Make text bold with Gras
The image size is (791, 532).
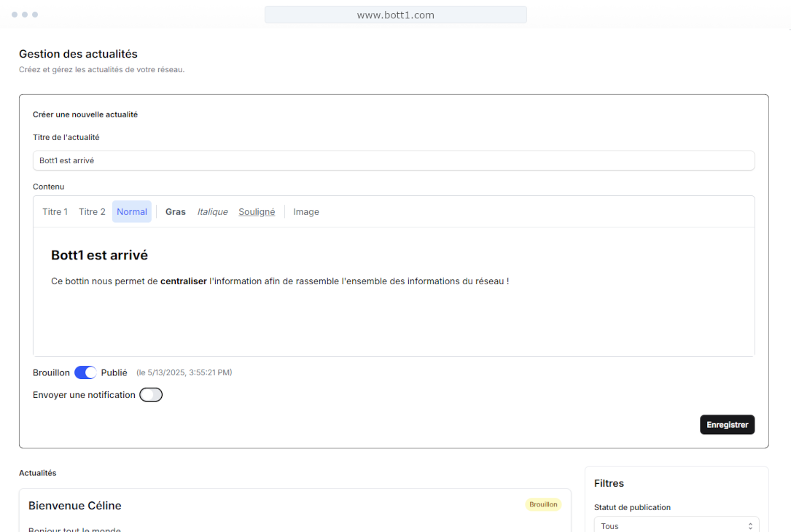click(x=175, y=211)
